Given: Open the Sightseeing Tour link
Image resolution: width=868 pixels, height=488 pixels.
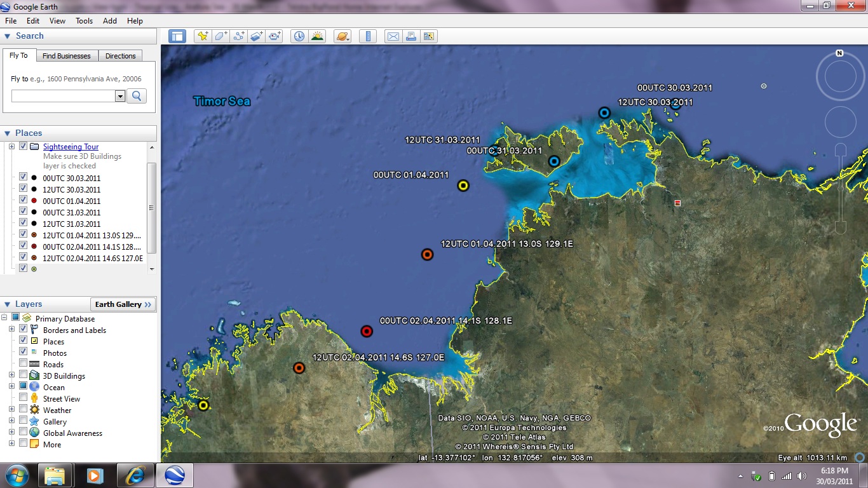Looking at the screenshot, I should coord(71,147).
